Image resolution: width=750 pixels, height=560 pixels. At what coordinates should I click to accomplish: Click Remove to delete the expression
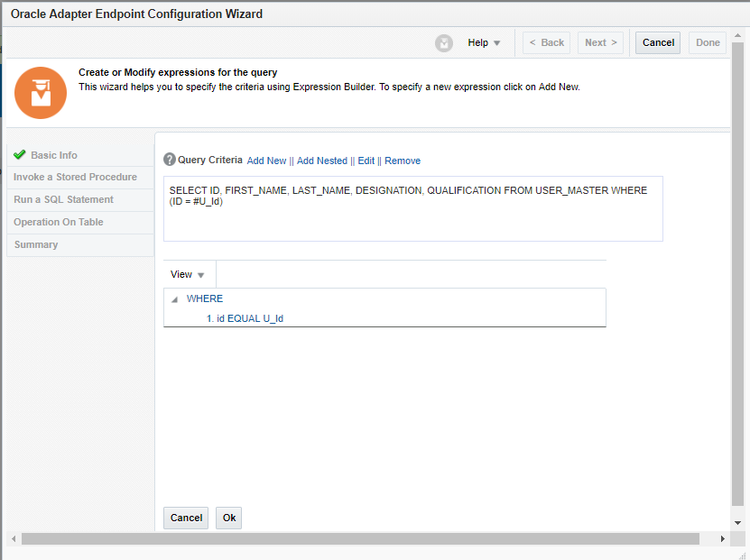pos(402,161)
